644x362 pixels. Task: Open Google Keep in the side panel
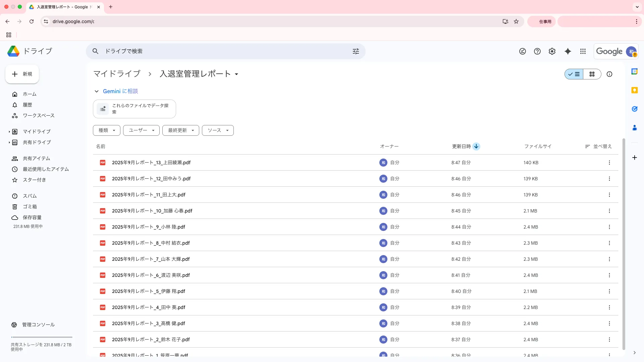tap(634, 90)
